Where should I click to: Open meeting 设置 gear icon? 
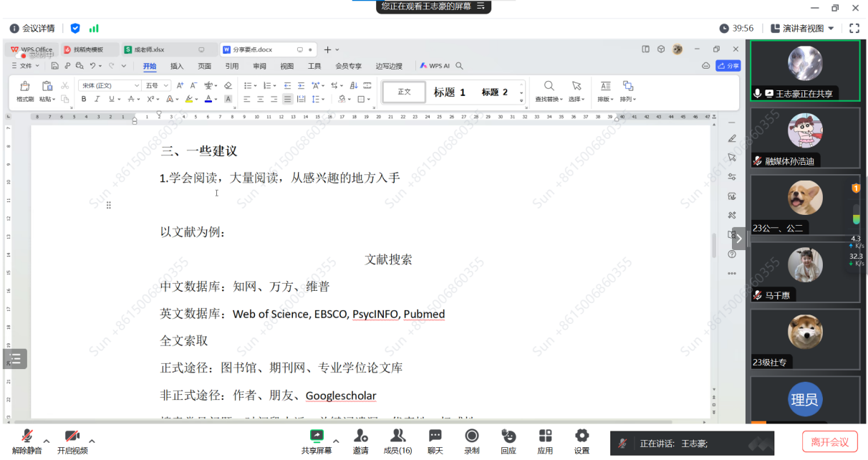coord(582,441)
